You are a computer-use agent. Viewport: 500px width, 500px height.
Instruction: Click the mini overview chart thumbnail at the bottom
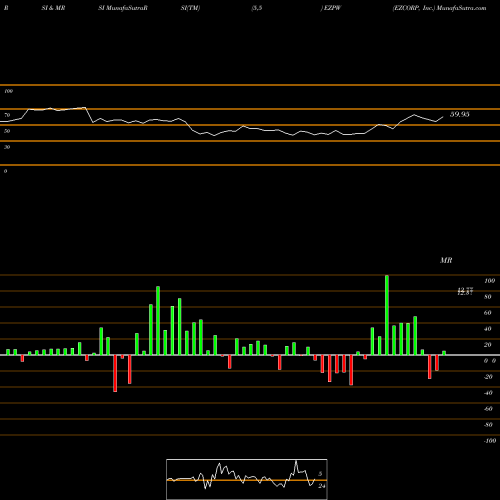tap(247, 479)
